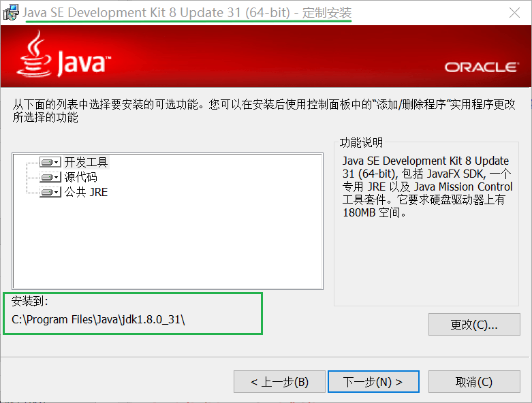Select the 源代码 tree item

81,177
